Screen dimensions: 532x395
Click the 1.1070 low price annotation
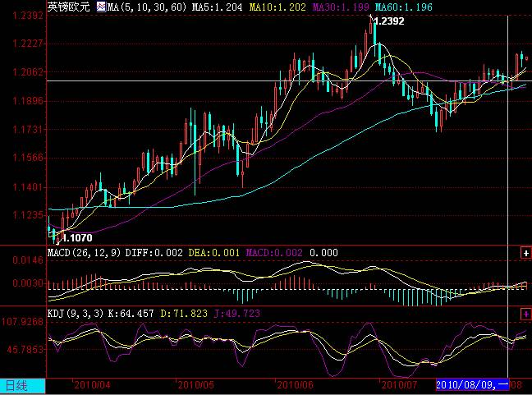pyautogui.click(x=78, y=237)
